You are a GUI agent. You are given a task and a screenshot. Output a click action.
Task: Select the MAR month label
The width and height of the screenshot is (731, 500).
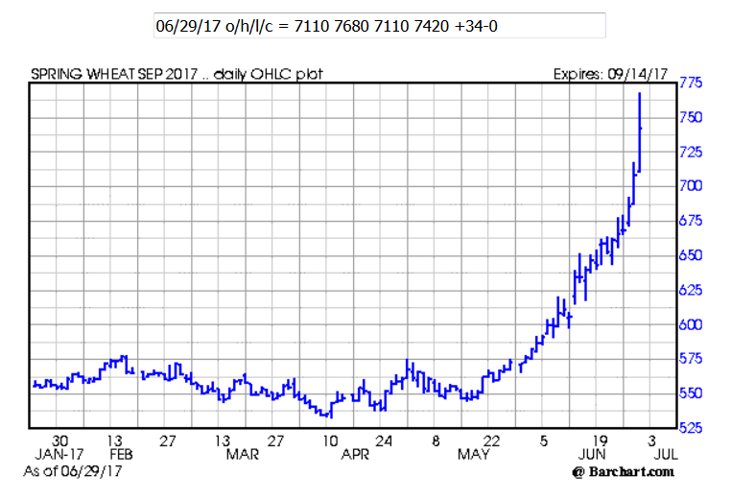[235, 455]
